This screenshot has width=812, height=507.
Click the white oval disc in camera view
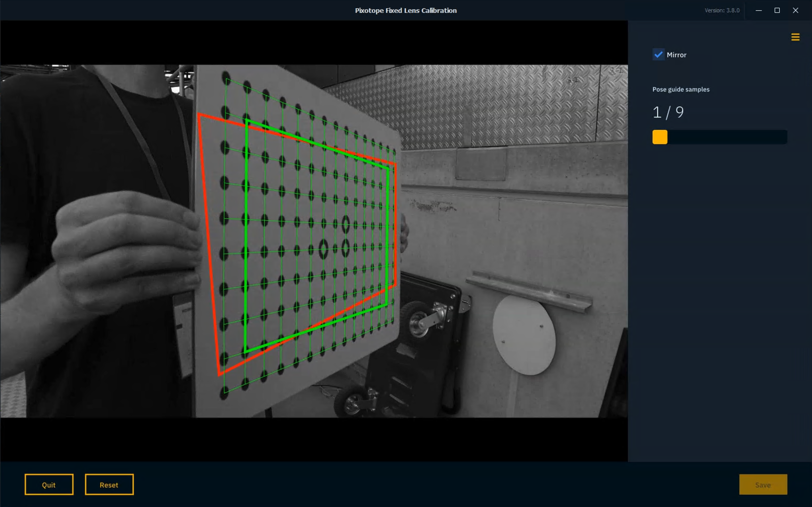coord(524,335)
